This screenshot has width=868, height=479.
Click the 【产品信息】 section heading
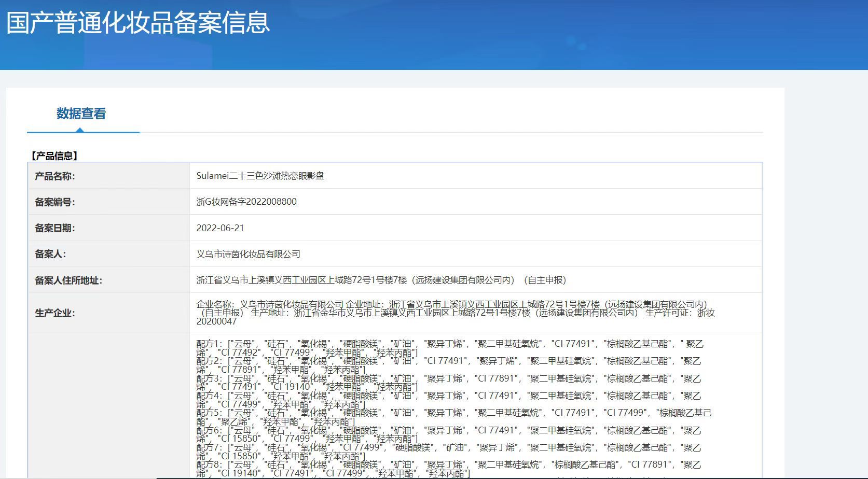pos(54,156)
